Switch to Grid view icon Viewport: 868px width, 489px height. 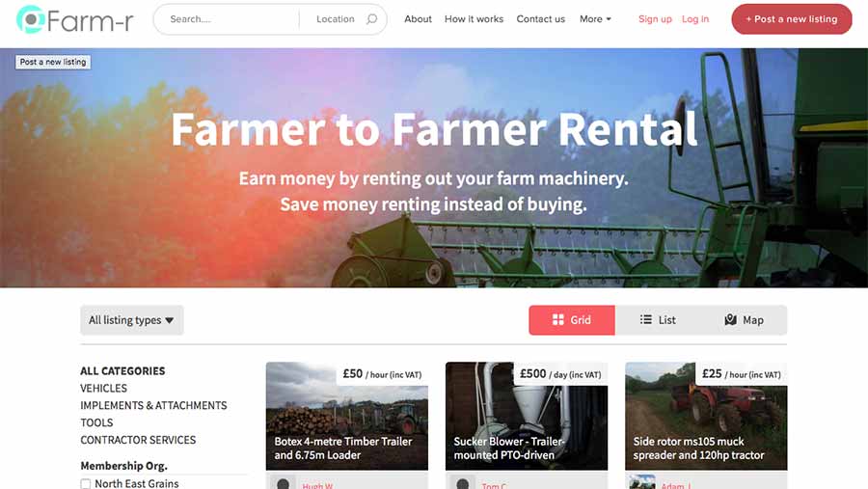[558, 320]
